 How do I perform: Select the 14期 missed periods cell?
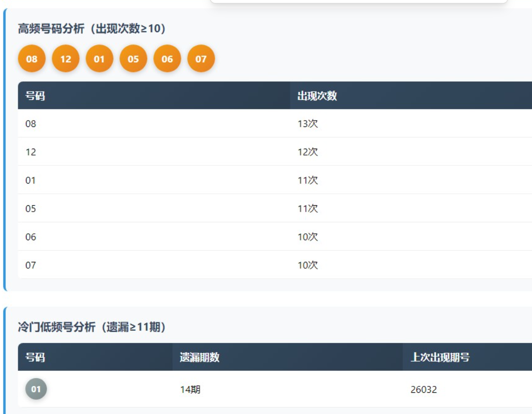tap(190, 390)
